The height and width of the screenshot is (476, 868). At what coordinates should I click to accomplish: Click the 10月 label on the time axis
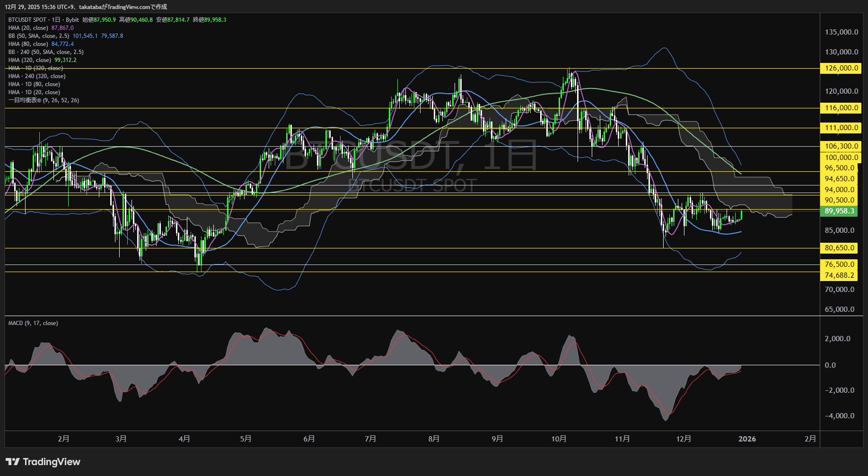coord(559,439)
